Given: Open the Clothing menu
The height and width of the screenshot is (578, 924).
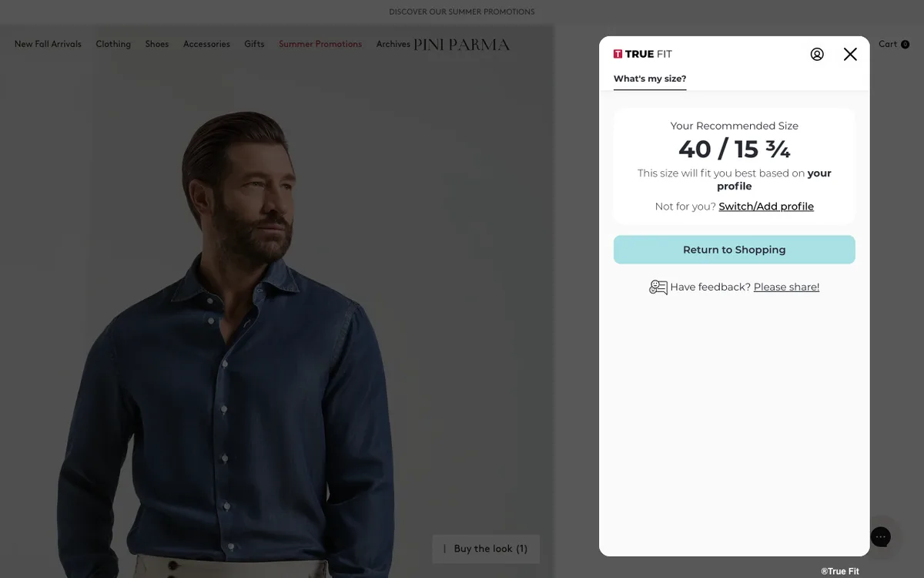Looking at the screenshot, I should pos(113,44).
